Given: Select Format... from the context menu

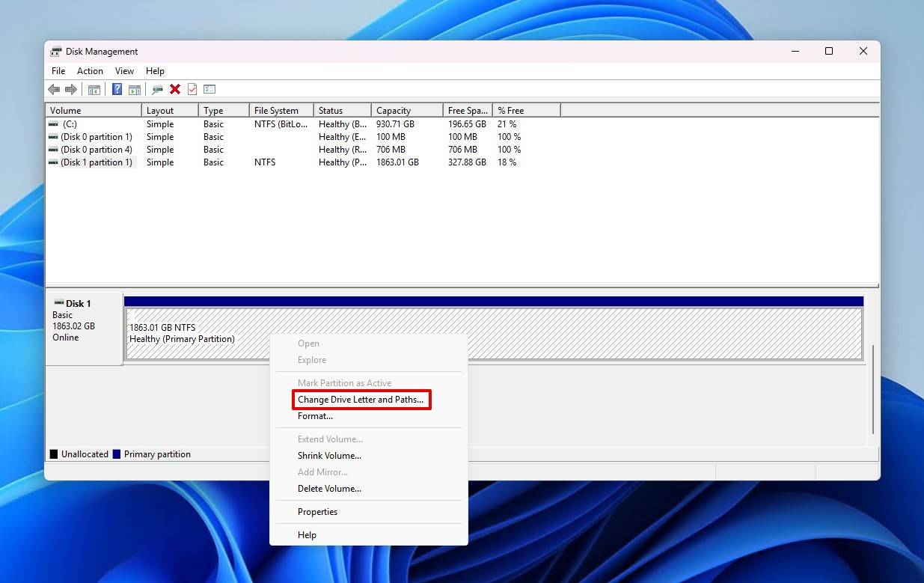Looking at the screenshot, I should point(315,416).
